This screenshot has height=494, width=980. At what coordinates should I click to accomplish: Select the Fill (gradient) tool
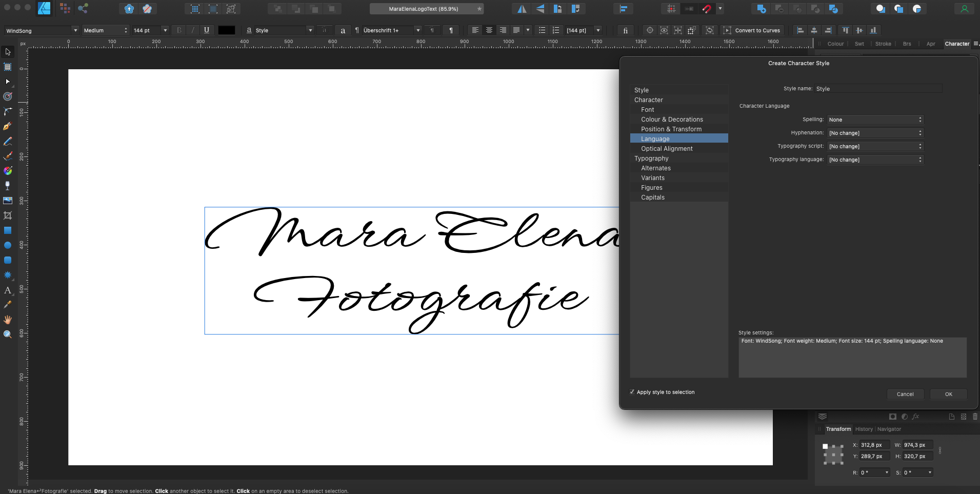click(8, 171)
